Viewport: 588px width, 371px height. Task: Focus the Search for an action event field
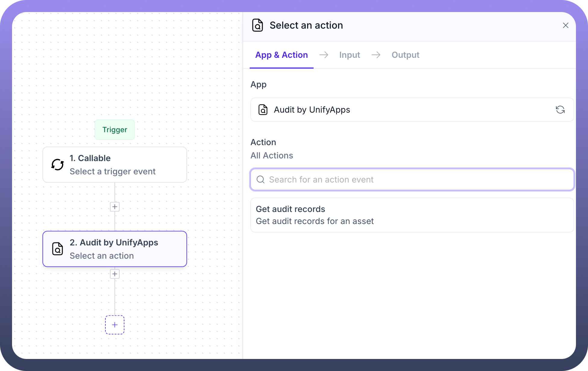click(416, 180)
